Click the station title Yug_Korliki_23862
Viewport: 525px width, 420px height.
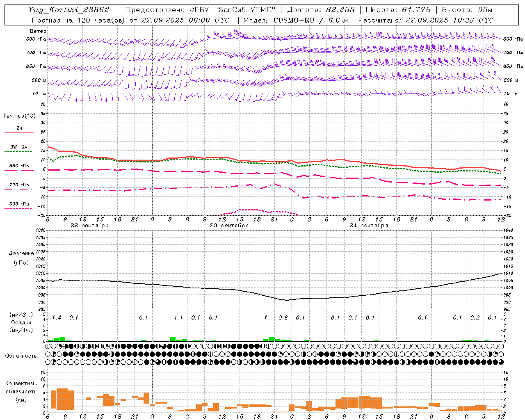[68, 10]
